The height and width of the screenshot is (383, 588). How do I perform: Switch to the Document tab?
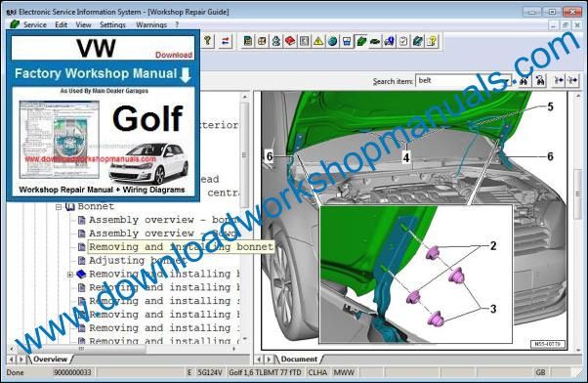coord(299,359)
